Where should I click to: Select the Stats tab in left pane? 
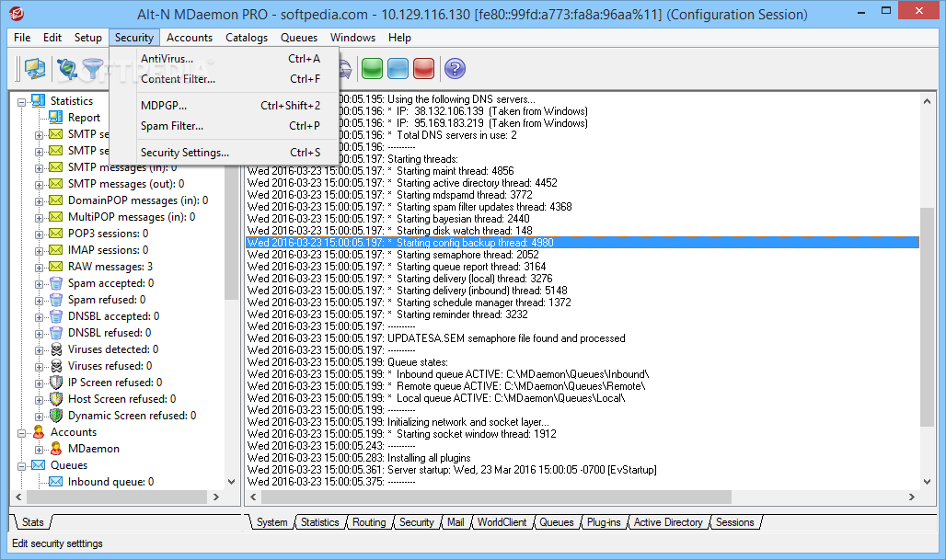[x=32, y=522]
